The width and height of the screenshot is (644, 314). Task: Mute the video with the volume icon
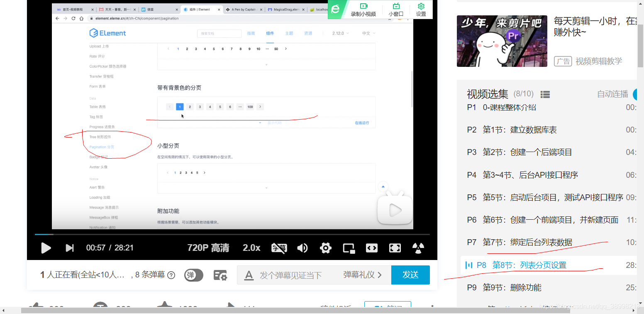tap(302, 248)
